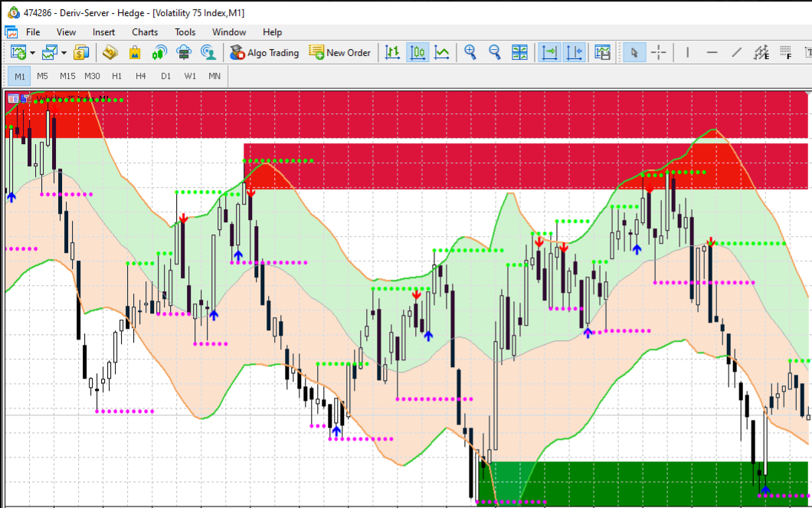
Task: Toggle auto scroll chart to end
Action: 549,52
